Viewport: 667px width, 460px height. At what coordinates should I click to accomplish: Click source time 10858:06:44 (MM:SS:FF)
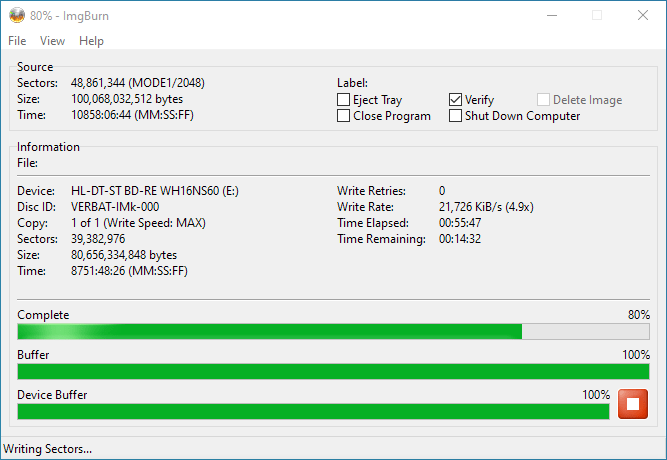132,115
